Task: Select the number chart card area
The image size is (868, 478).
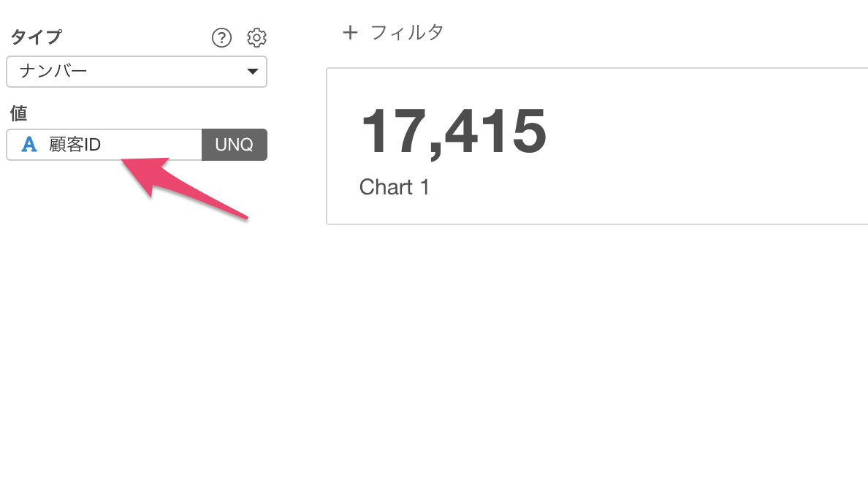Action: pyautogui.click(x=597, y=146)
